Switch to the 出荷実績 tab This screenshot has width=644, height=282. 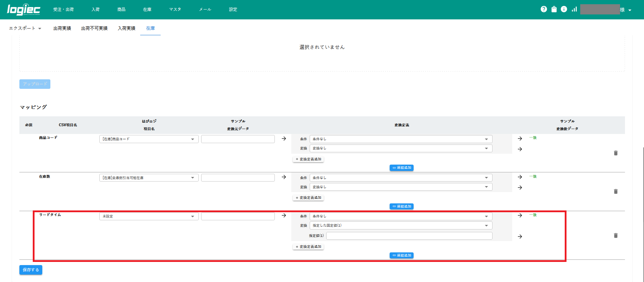(x=62, y=28)
